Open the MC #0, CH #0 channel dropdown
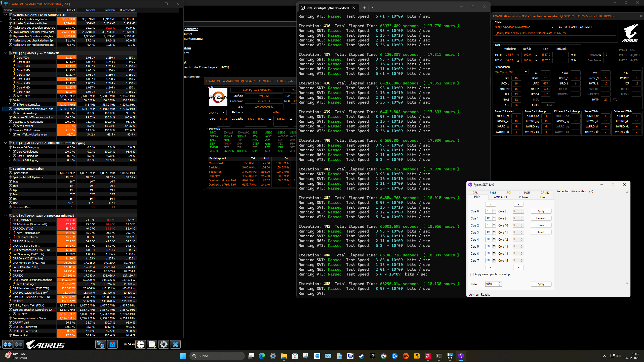This screenshot has height=362, width=644. (525, 72)
